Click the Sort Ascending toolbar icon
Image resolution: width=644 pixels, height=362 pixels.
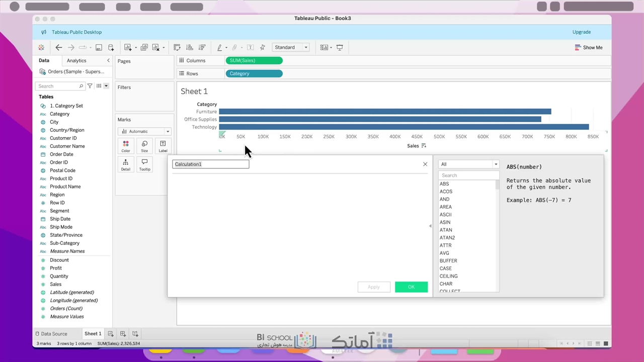(190, 47)
